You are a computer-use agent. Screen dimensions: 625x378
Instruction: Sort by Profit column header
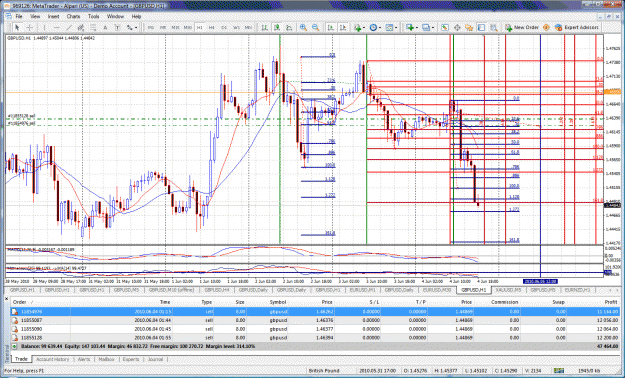coord(610,302)
